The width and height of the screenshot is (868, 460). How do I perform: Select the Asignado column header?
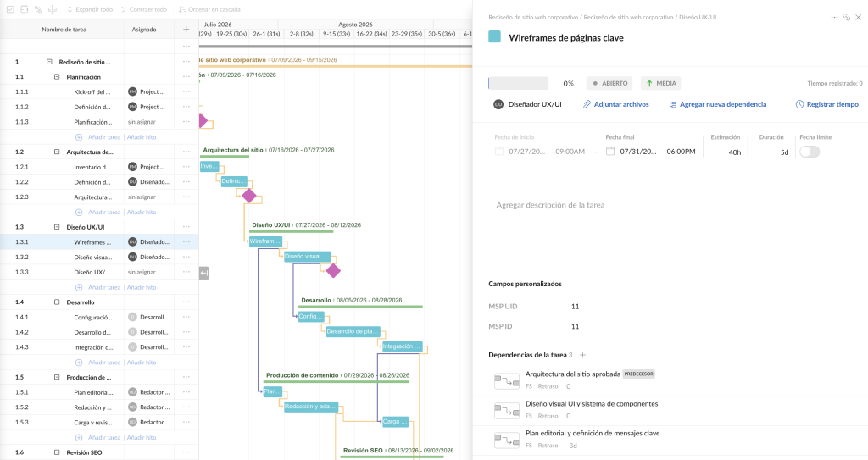tap(144, 30)
